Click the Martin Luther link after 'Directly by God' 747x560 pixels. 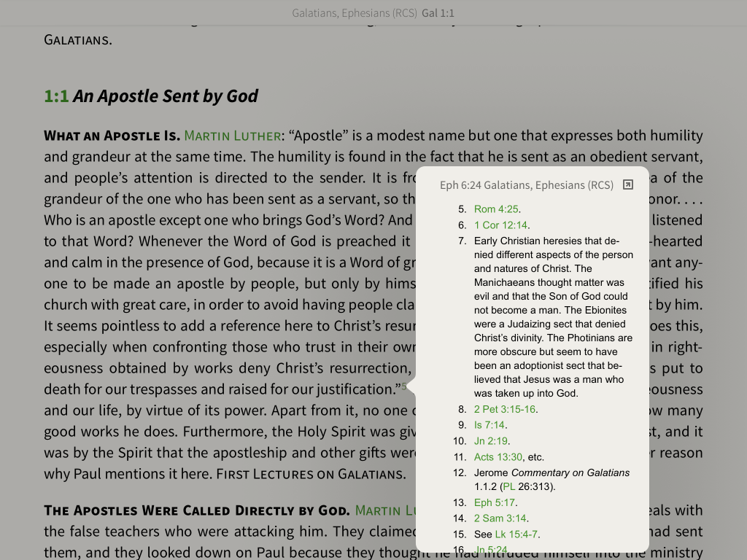pyautogui.click(x=385, y=510)
